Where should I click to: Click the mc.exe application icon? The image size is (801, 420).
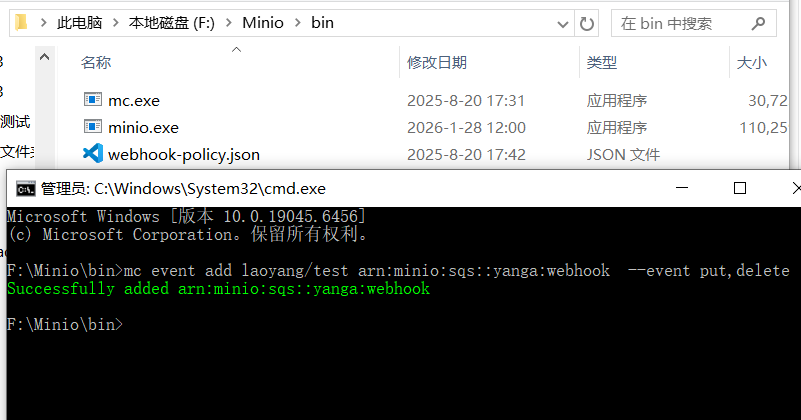point(92,100)
